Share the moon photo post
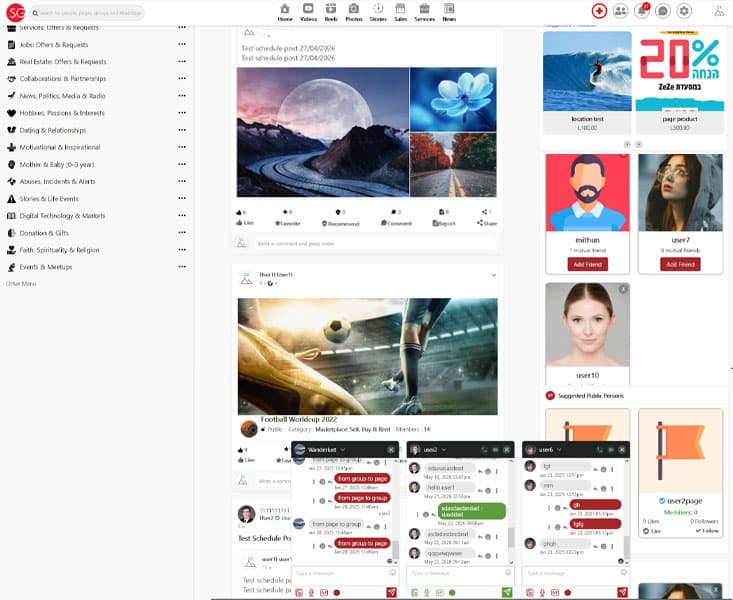The width and height of the screenshot is (733, 600). click(x=487, y=223)
